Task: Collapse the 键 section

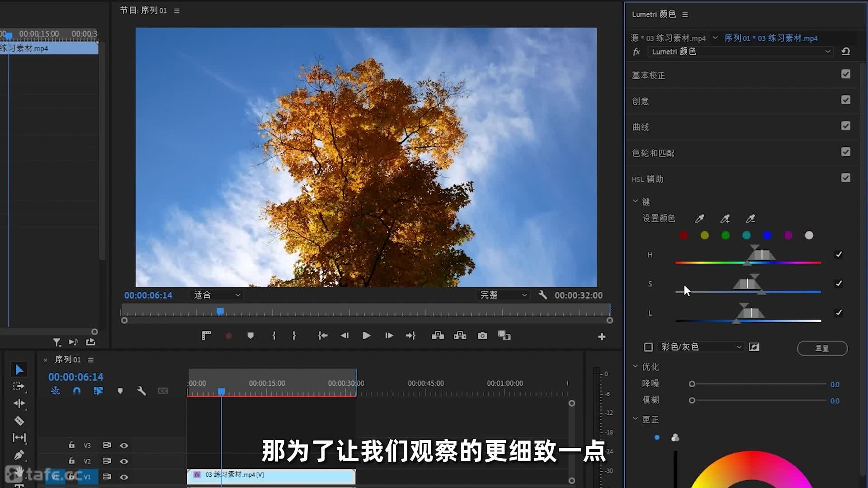Action: click(x=635, y=201)
